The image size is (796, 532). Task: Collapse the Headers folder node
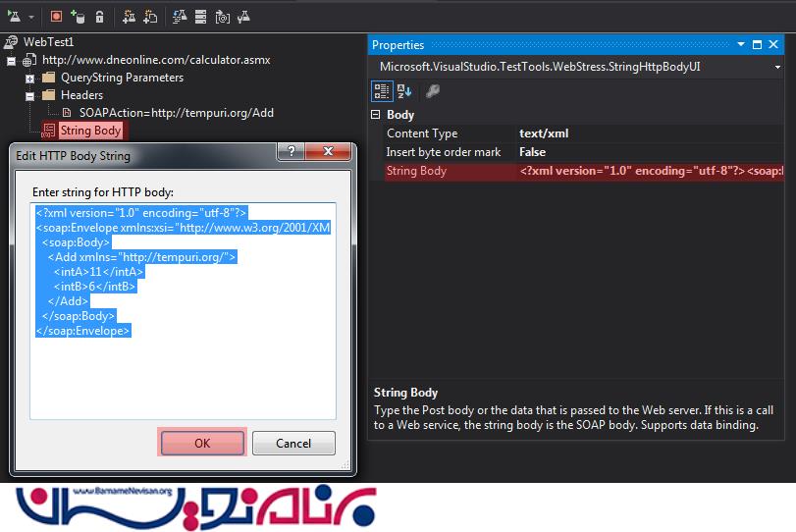[x=29, y=95]
